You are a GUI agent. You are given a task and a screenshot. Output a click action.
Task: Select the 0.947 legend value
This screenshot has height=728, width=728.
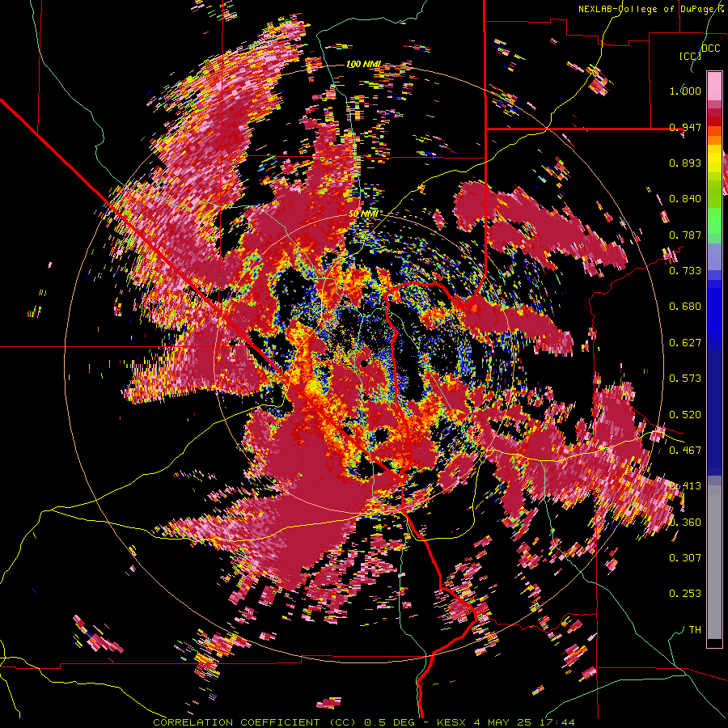pos(685,127)
